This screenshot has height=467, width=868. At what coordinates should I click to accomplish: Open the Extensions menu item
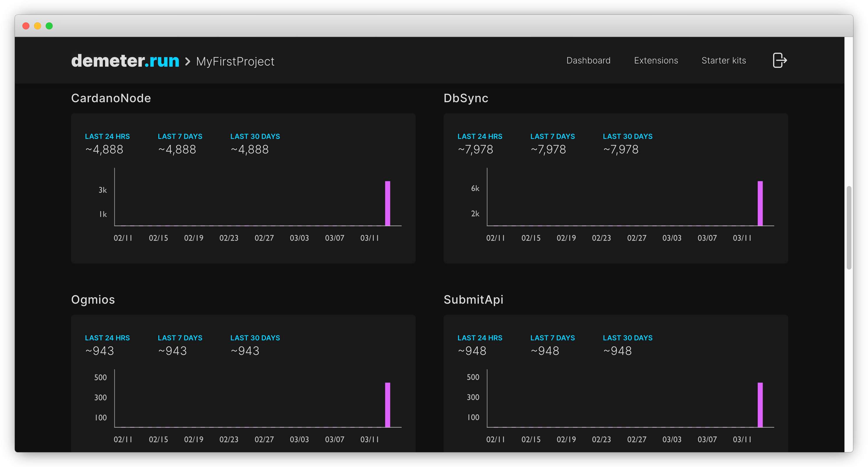(656, 61)
